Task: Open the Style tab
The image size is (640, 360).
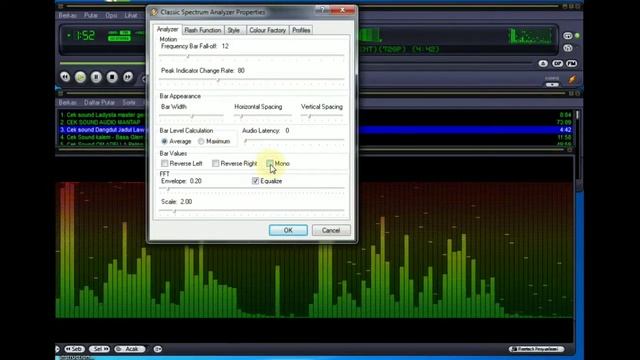Action: [x=233, y=30]
